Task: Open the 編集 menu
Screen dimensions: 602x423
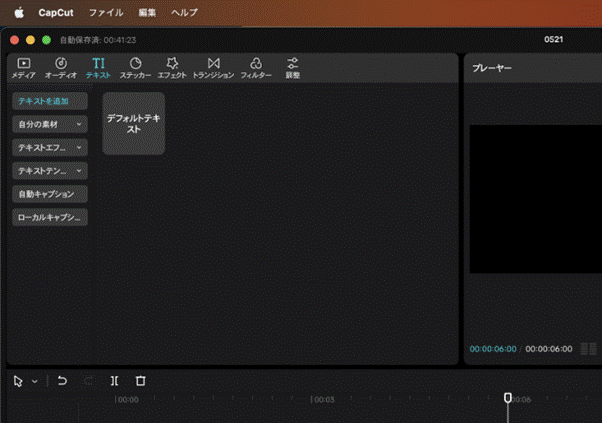Action: 147,13
